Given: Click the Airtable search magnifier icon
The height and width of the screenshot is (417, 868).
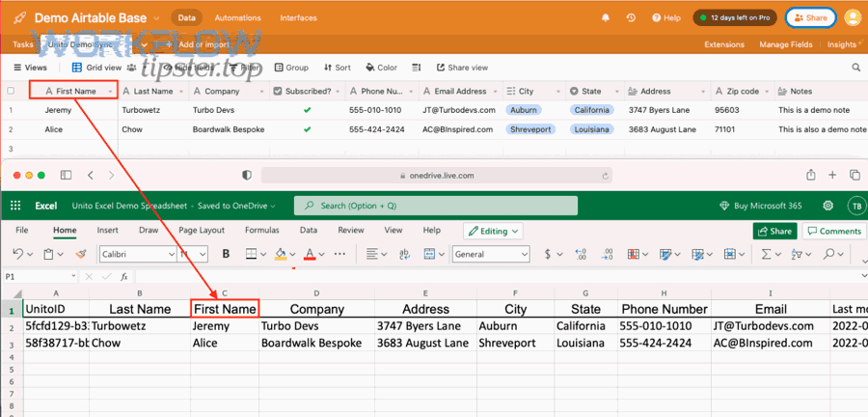Looking at the screenshot, I should tap(854, 68).
